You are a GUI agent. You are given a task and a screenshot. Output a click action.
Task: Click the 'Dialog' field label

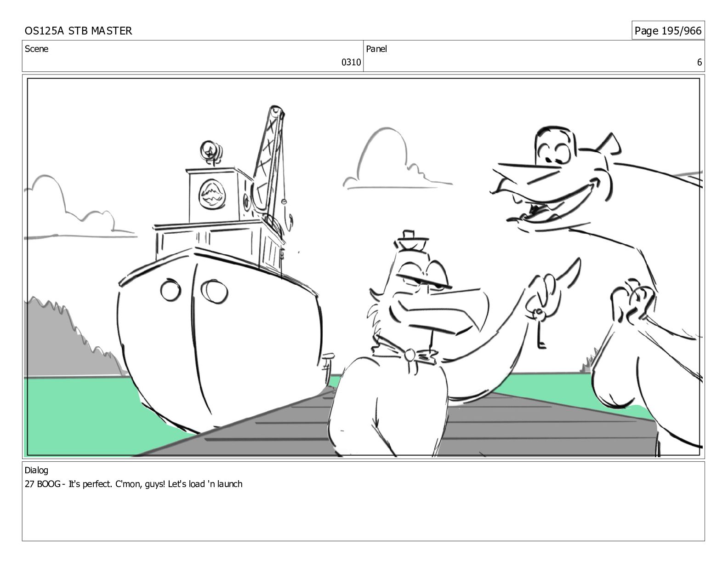[36, 470]
